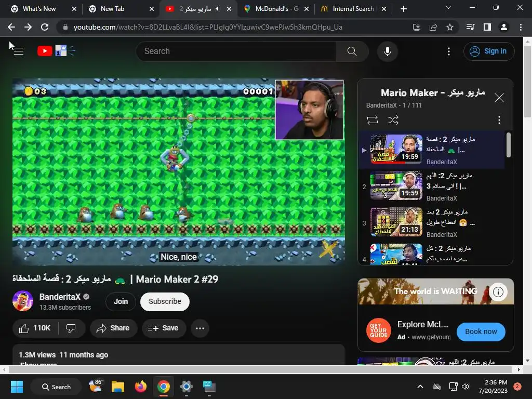Click the ad info icon
Viewport: 532px width, 399px height.
[498, 292]
